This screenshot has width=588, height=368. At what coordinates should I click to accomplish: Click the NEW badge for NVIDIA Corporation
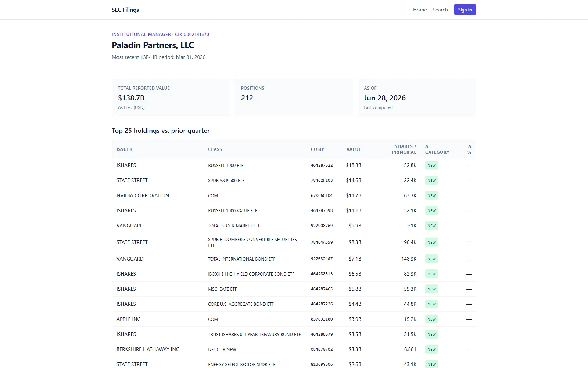tap(431, 195)
